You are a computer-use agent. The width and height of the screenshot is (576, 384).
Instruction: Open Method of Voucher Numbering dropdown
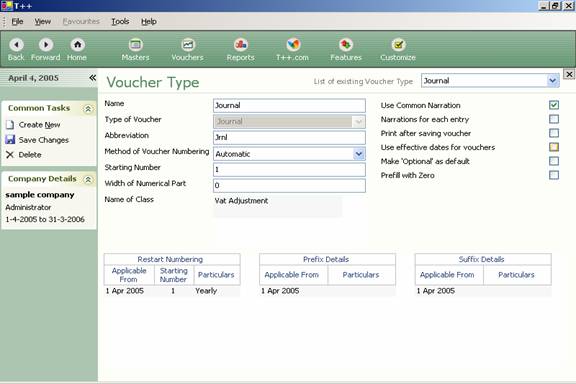coord(359,154)
